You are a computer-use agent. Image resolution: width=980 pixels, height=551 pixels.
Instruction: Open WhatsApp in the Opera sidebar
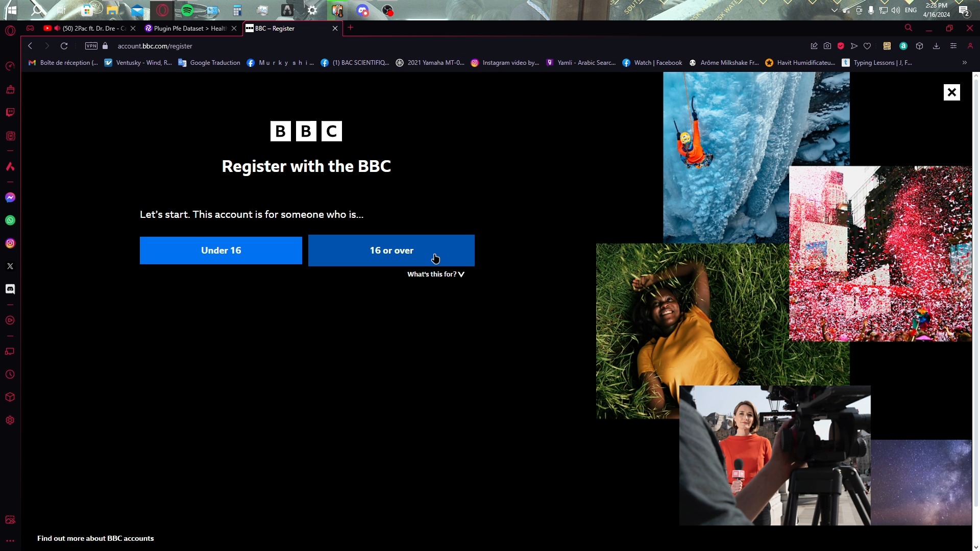(10, 220)
